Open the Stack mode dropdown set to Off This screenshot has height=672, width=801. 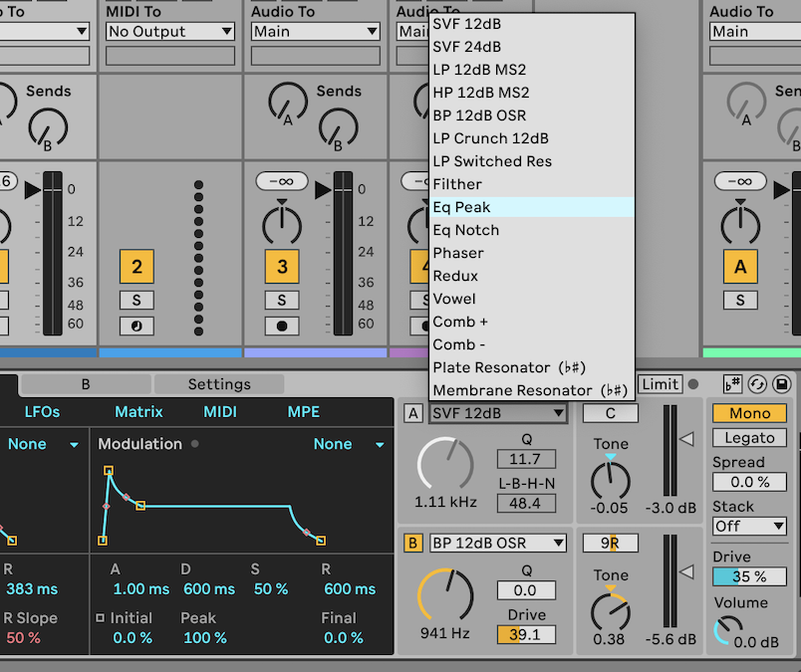pyautogui.click(x=749, y=526)
